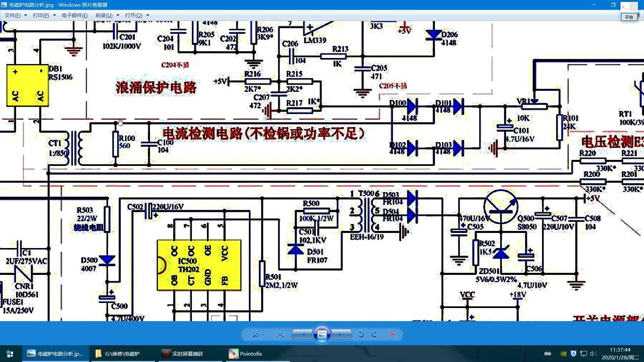Restore down the photo viewer window
The height and width of the screenshot is (362, 644).
pyautogui.click(x=613, y=5)
